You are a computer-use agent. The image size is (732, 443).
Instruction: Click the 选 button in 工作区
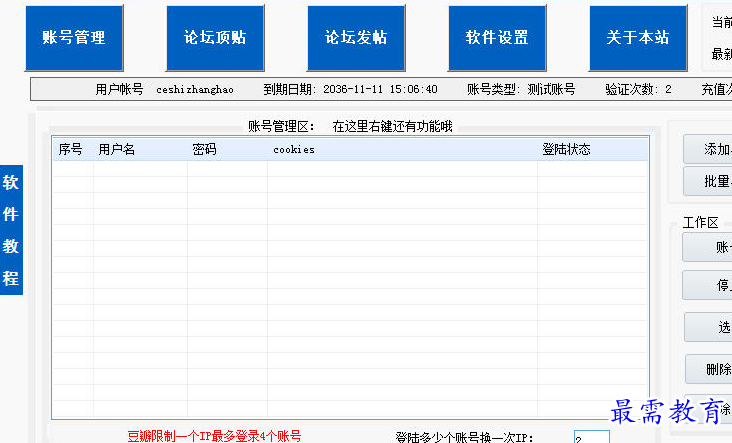click(x=709, y=327)
